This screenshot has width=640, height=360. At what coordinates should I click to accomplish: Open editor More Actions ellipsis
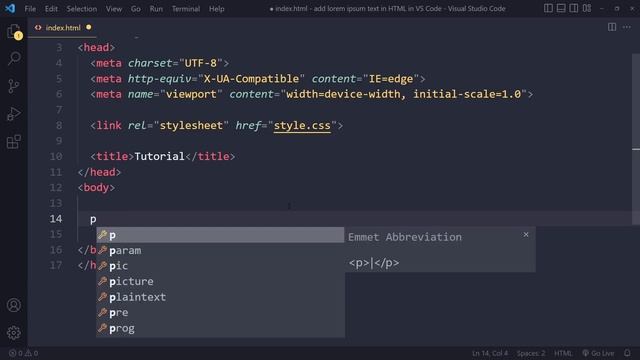(627, 27)
